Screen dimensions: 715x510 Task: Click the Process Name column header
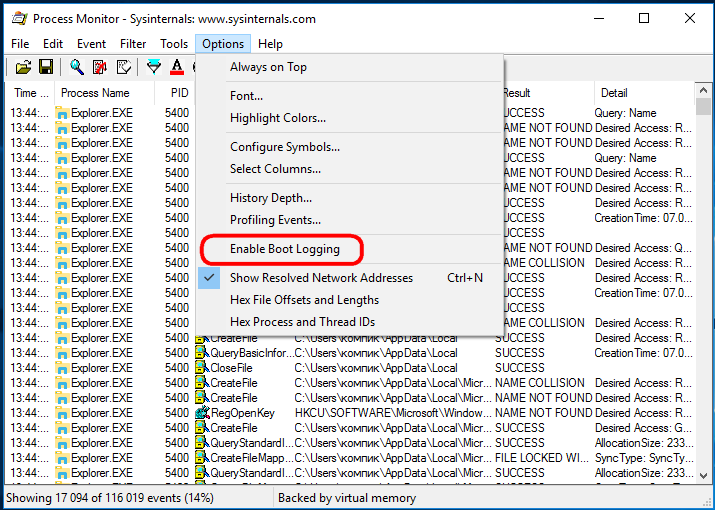coord(104,93)
